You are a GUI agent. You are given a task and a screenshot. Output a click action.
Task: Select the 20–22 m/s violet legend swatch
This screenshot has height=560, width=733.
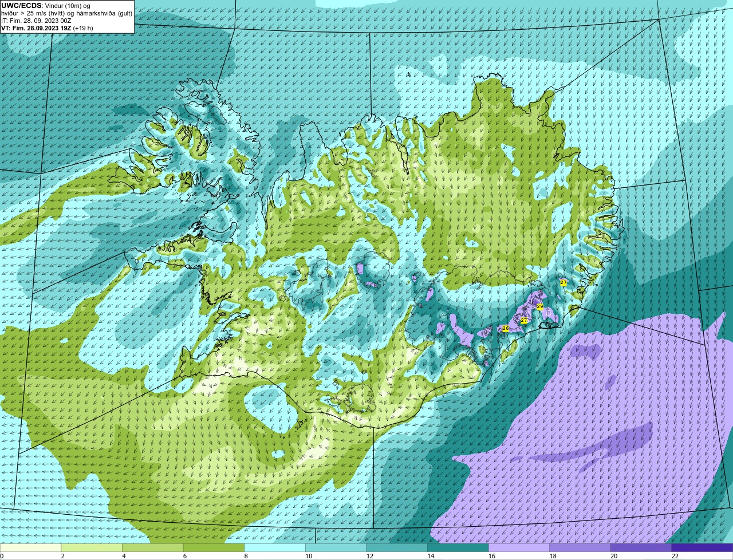(x=641, y=547)
